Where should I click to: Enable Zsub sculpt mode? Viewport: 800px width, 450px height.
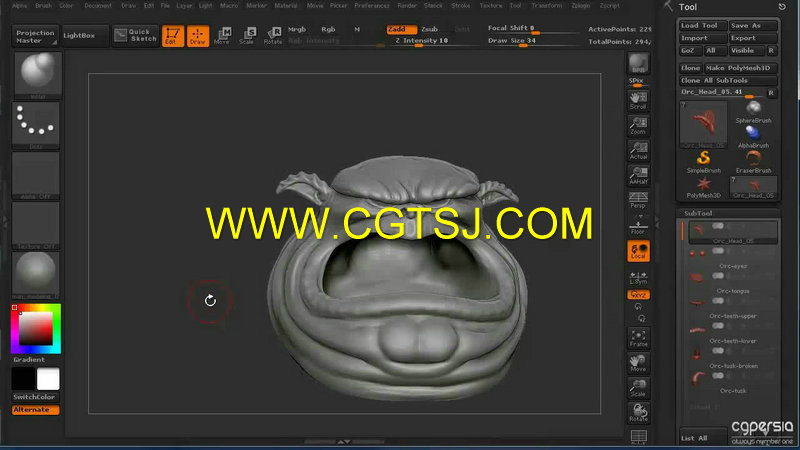pos(429,29)
